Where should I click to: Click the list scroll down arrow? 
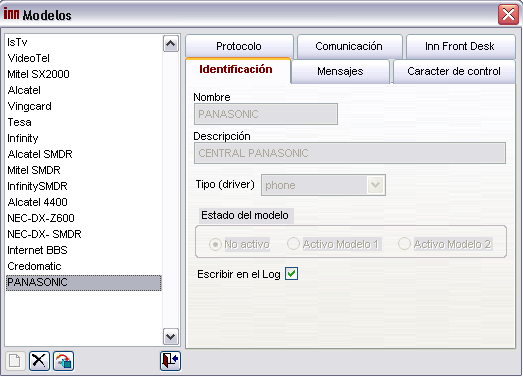171,337
